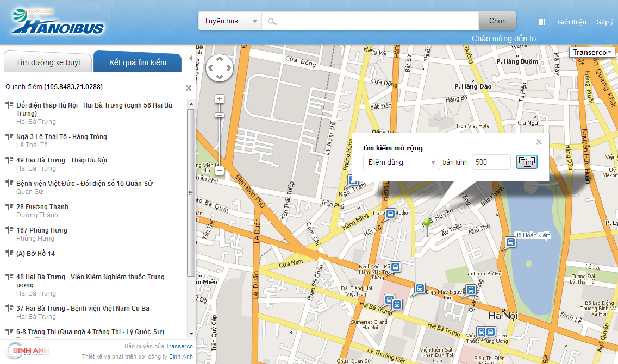
Task: Select bus stop marker near Hồ Hoàn Kiếm
Action: pos(510,242)
